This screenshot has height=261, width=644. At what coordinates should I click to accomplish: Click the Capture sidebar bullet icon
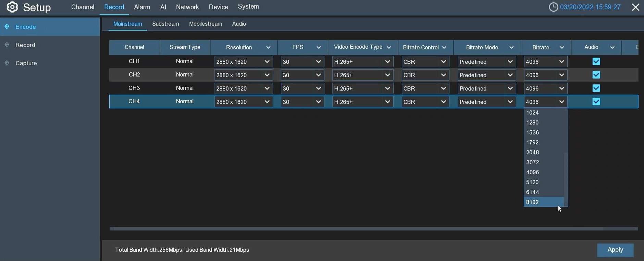click(7, 63)
